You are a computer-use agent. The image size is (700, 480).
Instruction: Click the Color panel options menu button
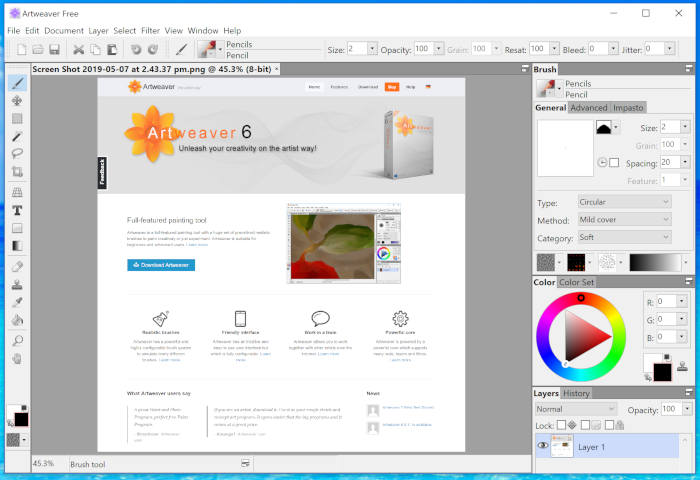(689, 281)
